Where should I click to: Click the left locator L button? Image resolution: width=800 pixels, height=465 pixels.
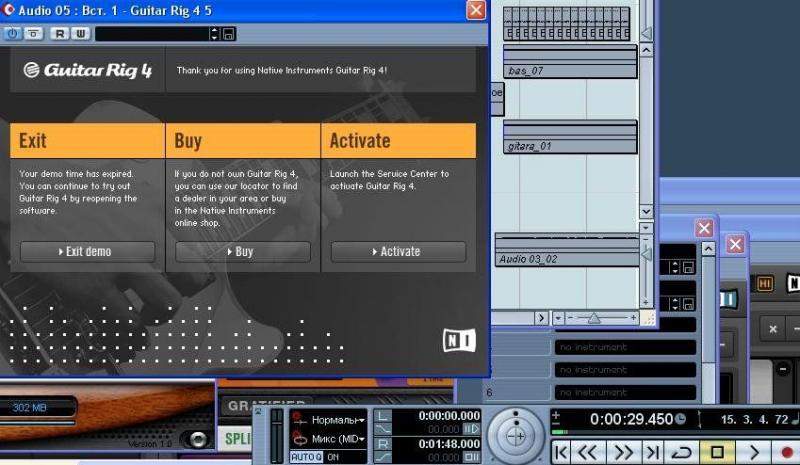click(383, 416)
